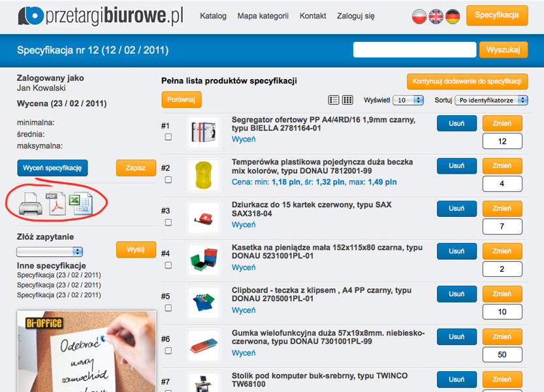Tick the checkbox for product #1
Viewport: 544px width, 392px height.
[168, 137]
